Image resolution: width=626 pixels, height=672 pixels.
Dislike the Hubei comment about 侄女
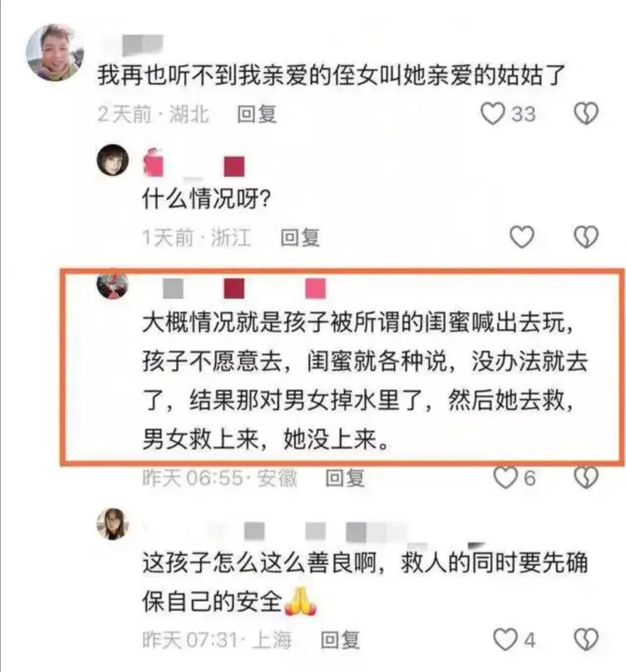coord(585,114)
